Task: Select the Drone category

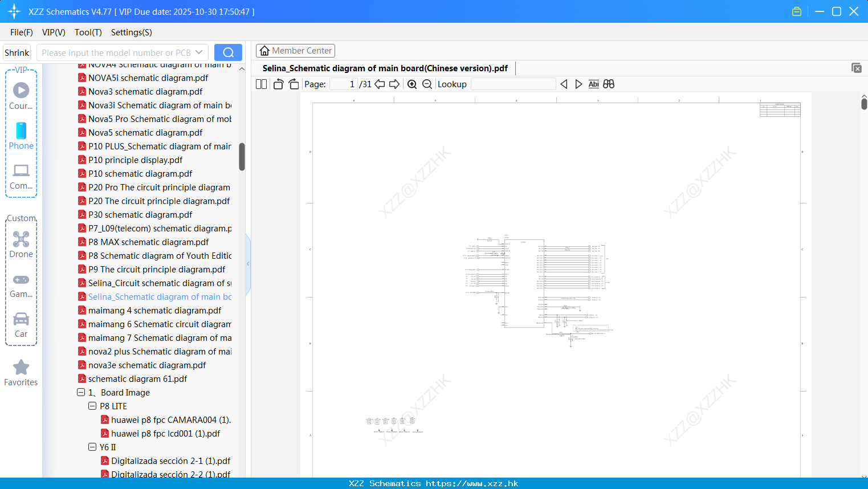Action: [x=21, y=244]
